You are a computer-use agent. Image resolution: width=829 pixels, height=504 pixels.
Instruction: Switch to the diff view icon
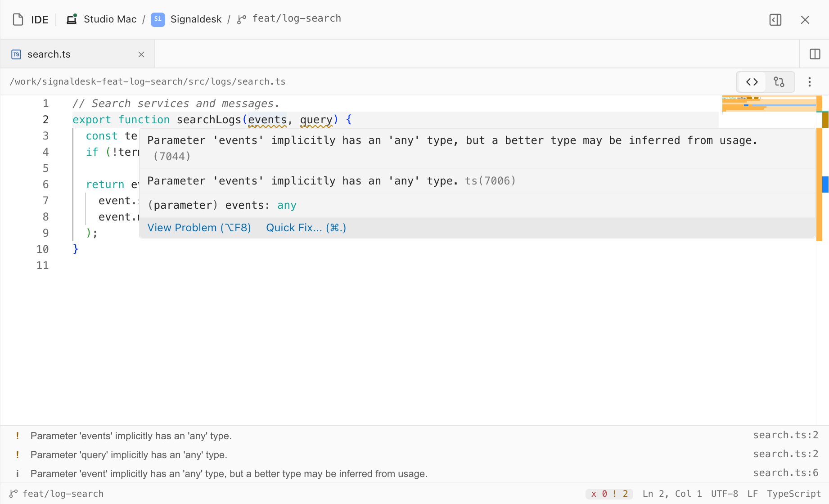coord(779,82)
